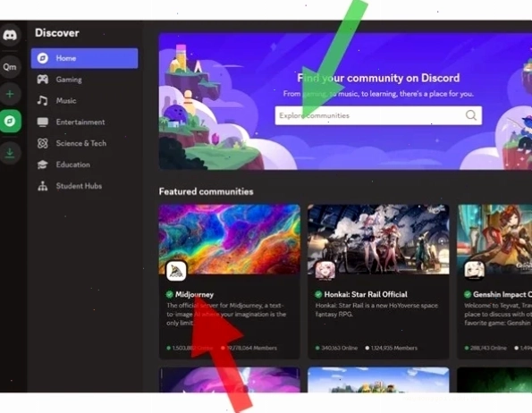This screenshot has width=532, height=413.
Task: Open the Gaming category
Action: tap(84, 80)
